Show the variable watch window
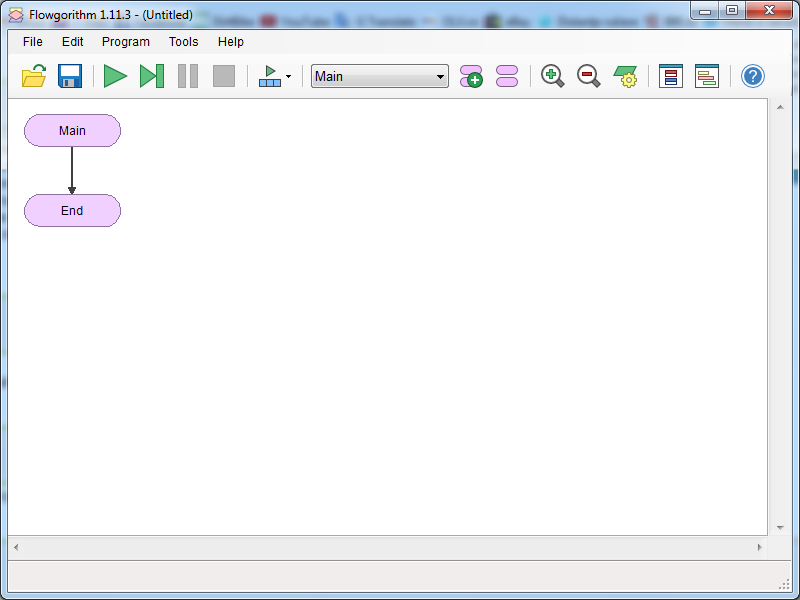This screenshot has height=600, width=800. [671, 76]
